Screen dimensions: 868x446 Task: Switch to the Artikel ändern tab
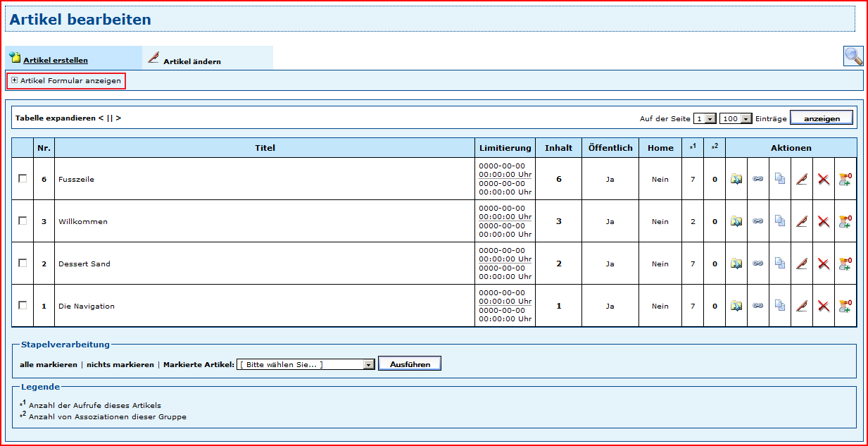point(191,61)
